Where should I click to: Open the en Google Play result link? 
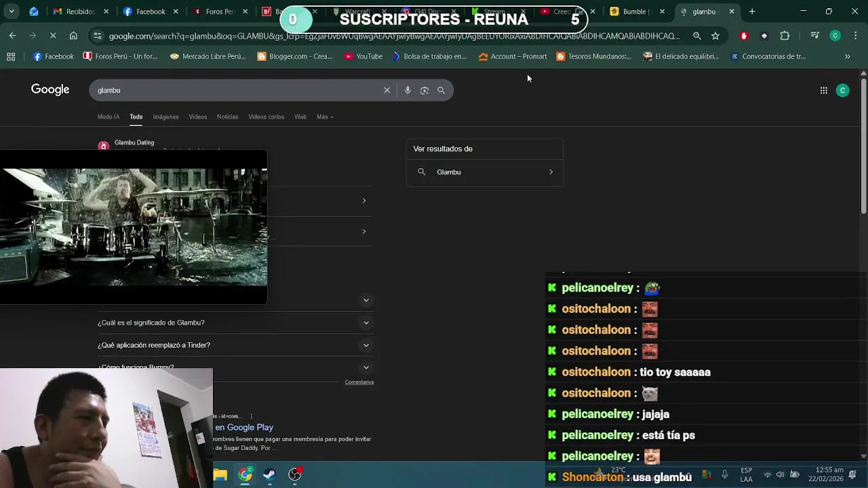(x=244, y=427)
